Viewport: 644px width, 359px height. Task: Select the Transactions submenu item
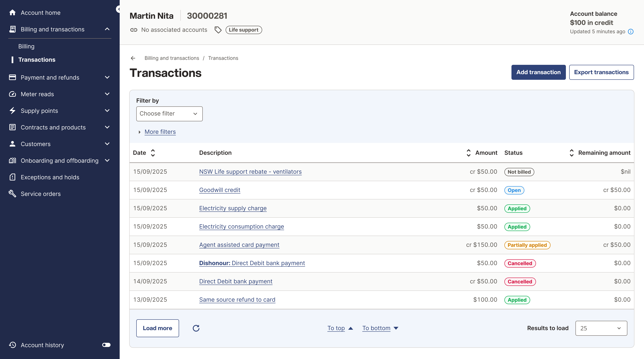pyautogui.click(x=37, y=59)
